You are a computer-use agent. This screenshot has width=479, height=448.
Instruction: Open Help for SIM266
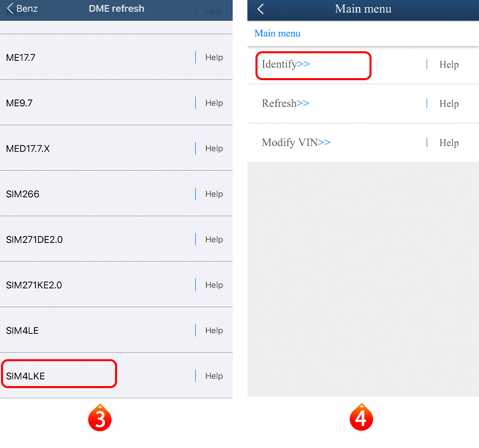[214, 194]
